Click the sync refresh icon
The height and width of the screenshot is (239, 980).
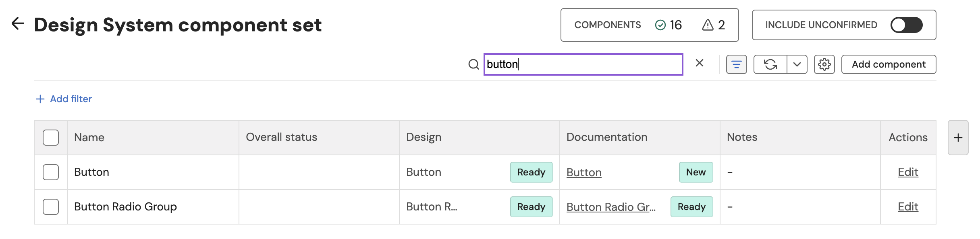click(x=770, y=64)
